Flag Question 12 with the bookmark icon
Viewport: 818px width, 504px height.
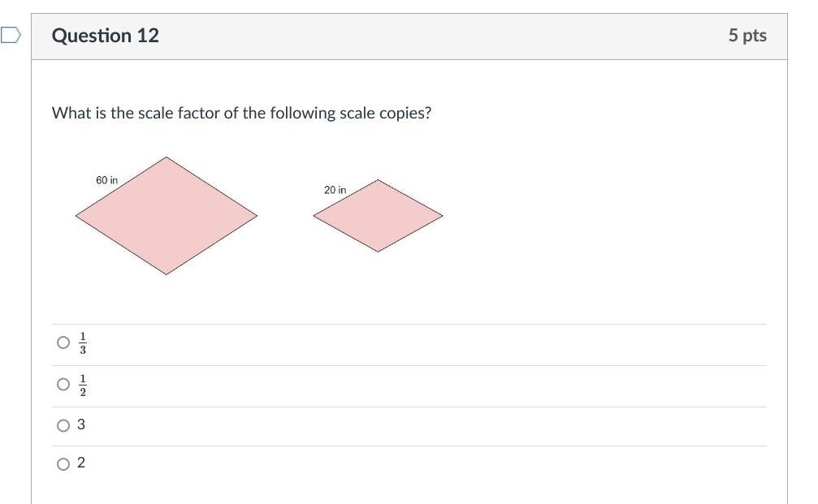click(10, 36)
